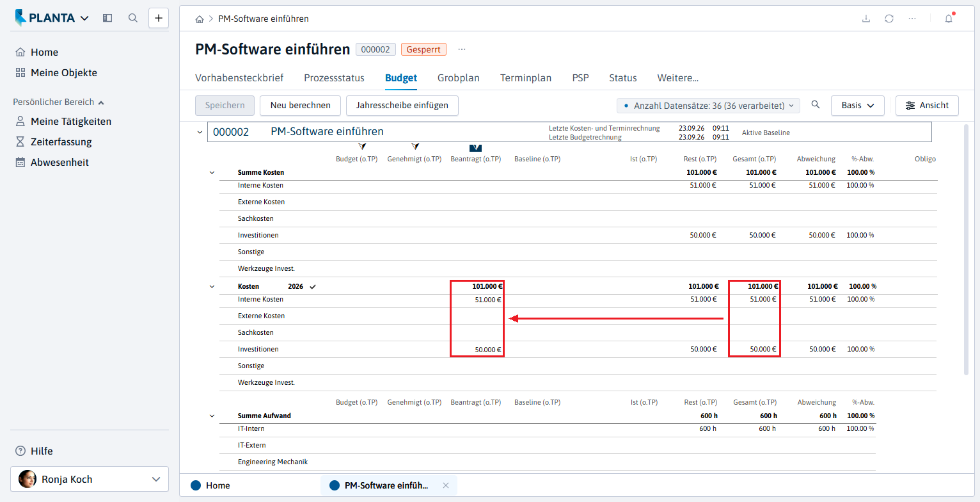Collapse project 000002 header row

pyautogui.click(x=200, y=132)
